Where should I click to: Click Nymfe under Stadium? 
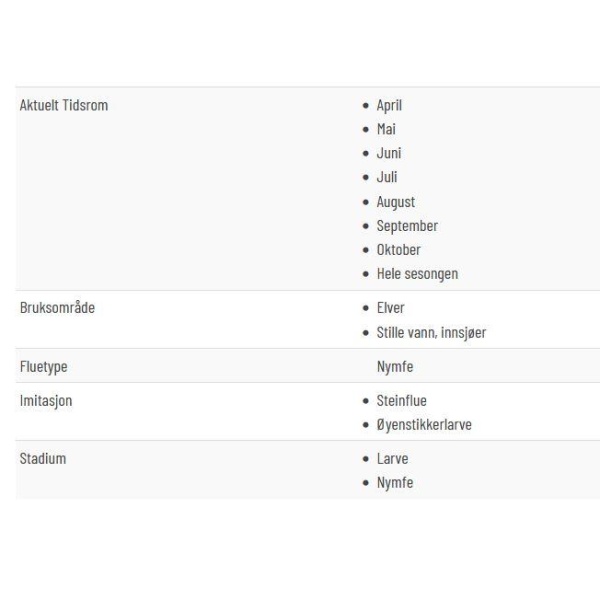[x=395, y=483]
